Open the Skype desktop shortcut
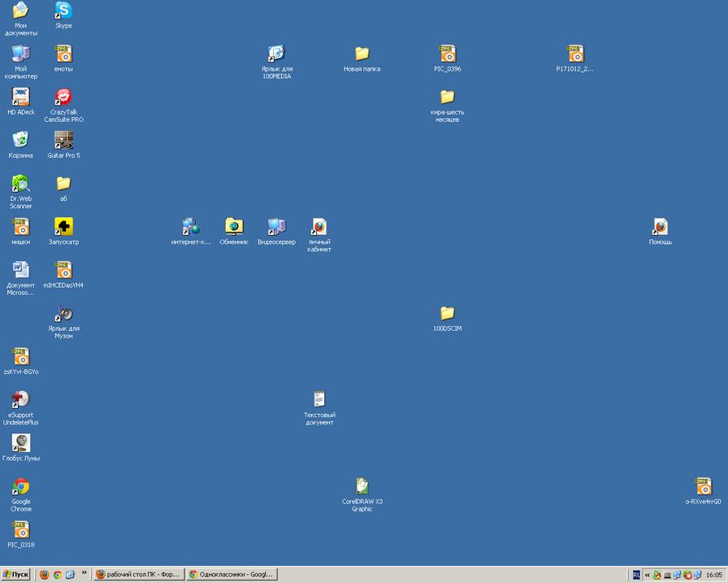 tap(63, 11)
